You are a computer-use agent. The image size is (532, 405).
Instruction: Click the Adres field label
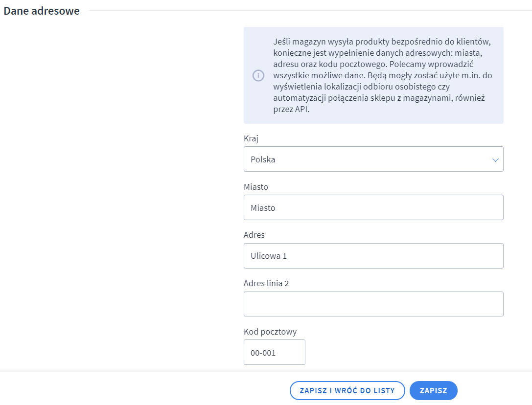[x=254, y=235]
